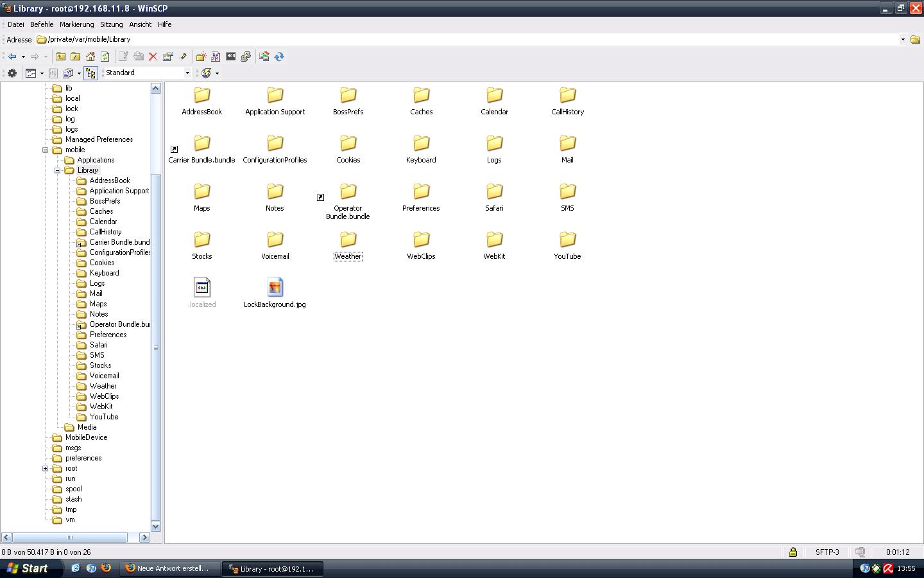This screenshot has height=578, width=924.
Task: Select the SMS folder in file pane
Action: coord(567,198)
